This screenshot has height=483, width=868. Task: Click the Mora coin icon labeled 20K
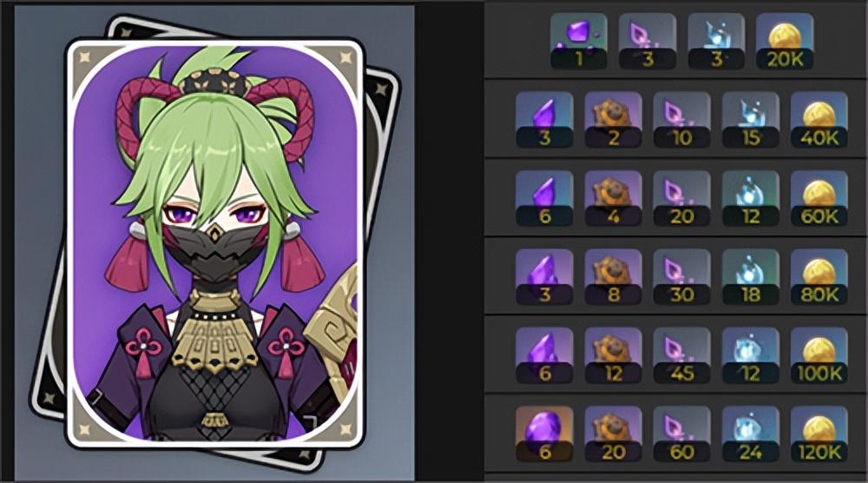(785, 41)
